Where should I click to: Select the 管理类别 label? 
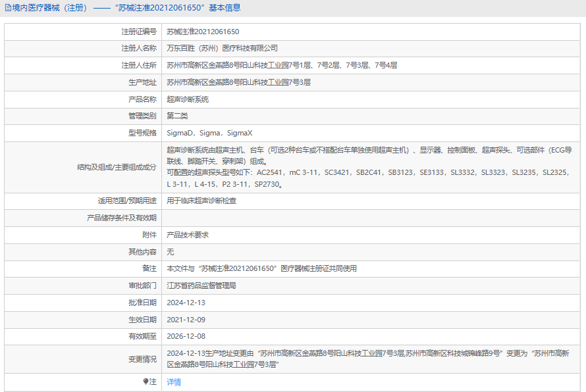(142, 116)
